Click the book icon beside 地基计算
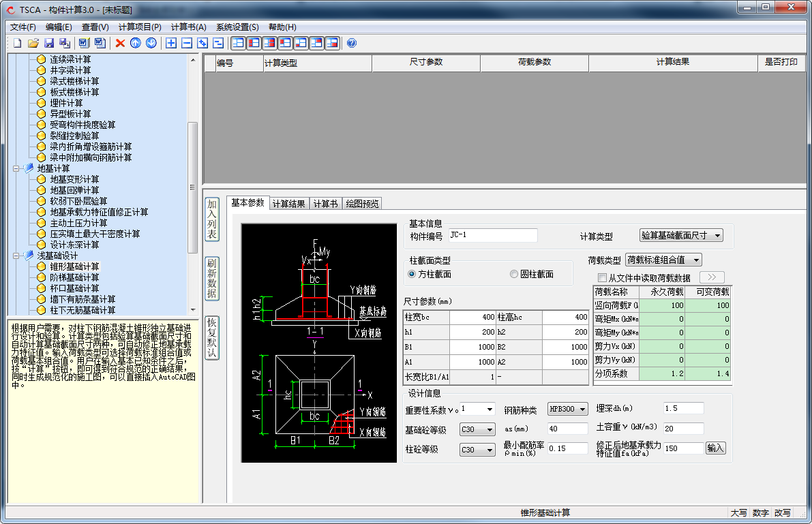 [x=29, y=168]
